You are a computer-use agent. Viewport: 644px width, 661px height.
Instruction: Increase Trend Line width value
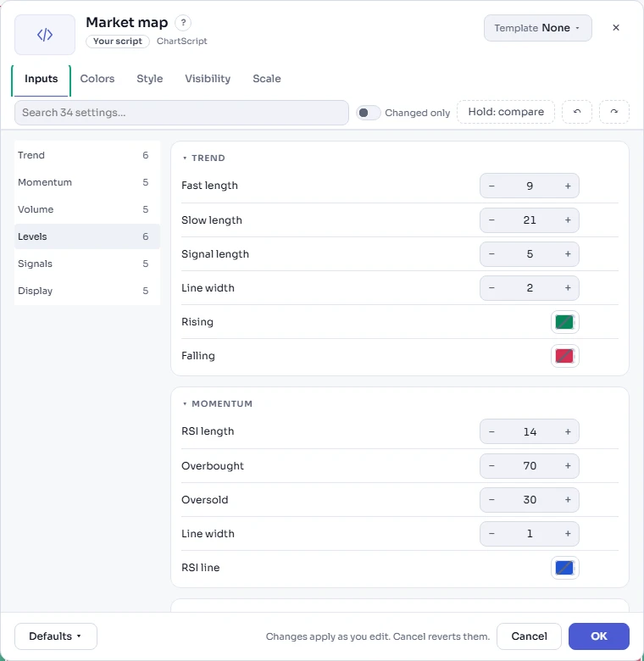point(568,288)
